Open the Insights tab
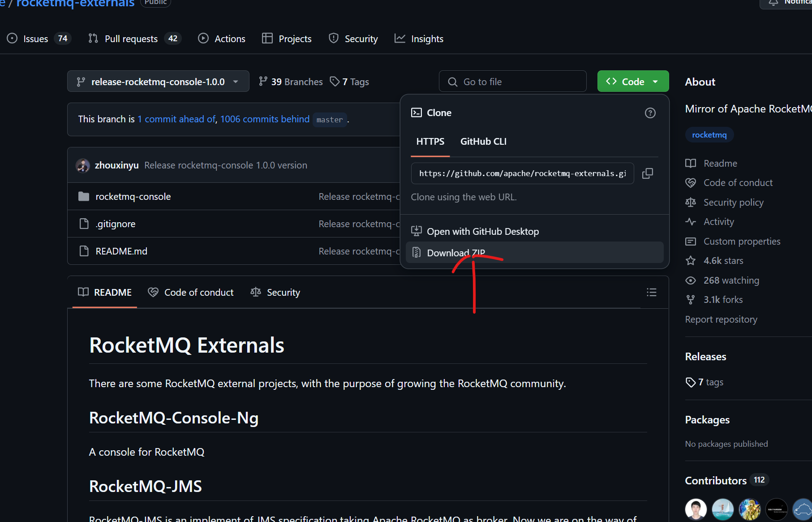Image resolution: width=812 pixels, height=522 pixels. (x=419, y=39)
